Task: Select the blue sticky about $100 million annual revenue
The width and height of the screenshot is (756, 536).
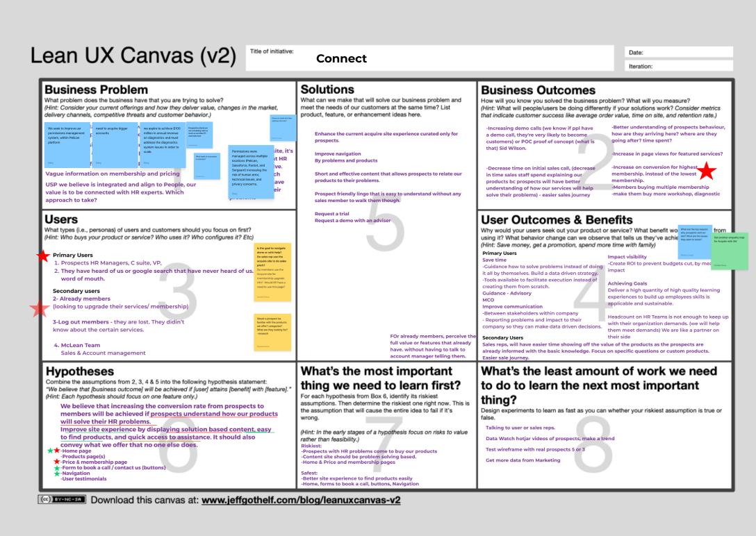Action: click(163, 144)
